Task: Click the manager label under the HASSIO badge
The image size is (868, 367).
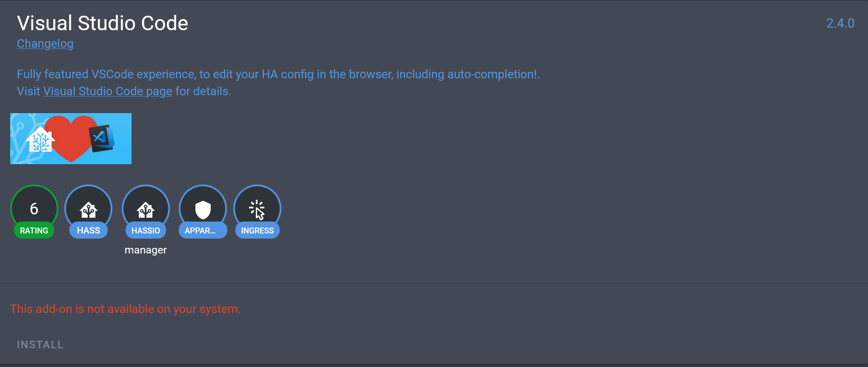Action: tap(146, 250)
